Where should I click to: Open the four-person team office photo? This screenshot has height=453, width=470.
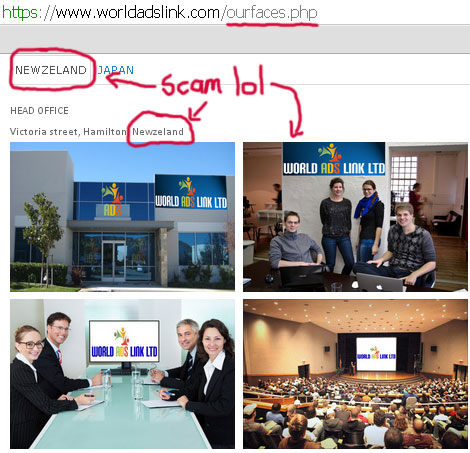pyautogui.click(x=355, y=217)
